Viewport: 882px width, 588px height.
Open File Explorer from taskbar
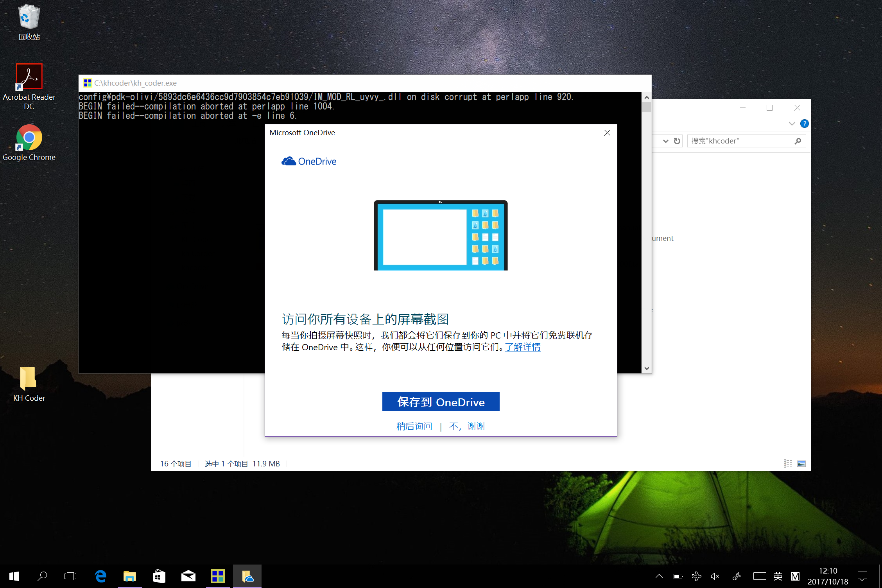pyautogui.click(x=130, y=576)
